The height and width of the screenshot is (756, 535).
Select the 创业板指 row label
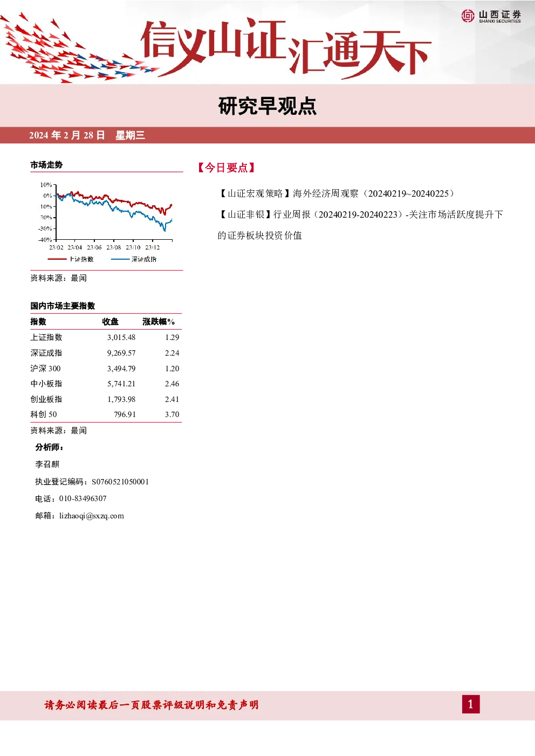46,399
